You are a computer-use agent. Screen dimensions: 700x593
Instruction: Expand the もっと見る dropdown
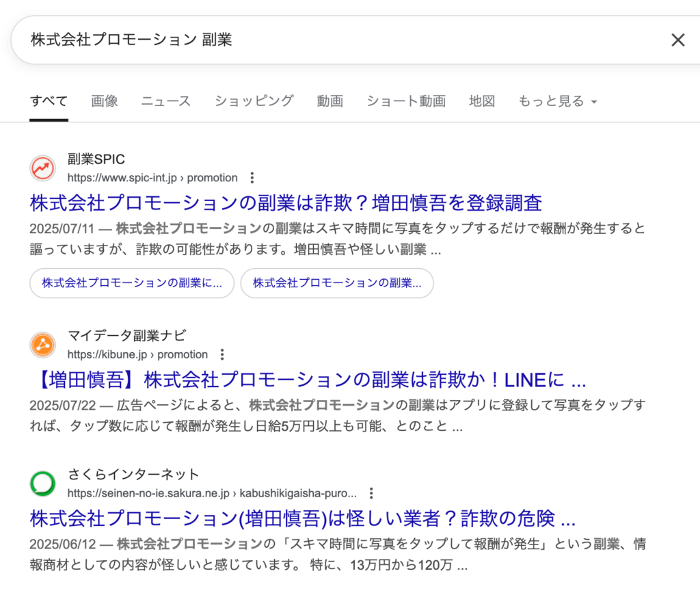coord(557,101)
